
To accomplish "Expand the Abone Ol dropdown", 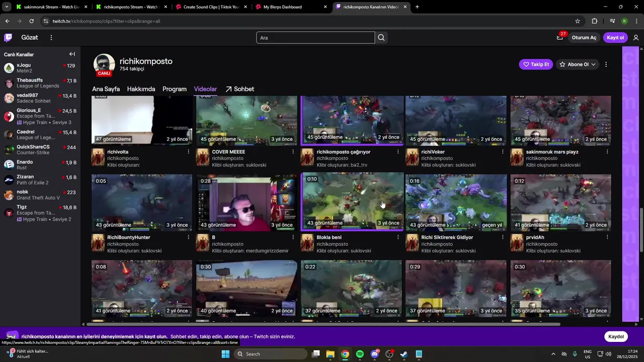I will 594,64.
